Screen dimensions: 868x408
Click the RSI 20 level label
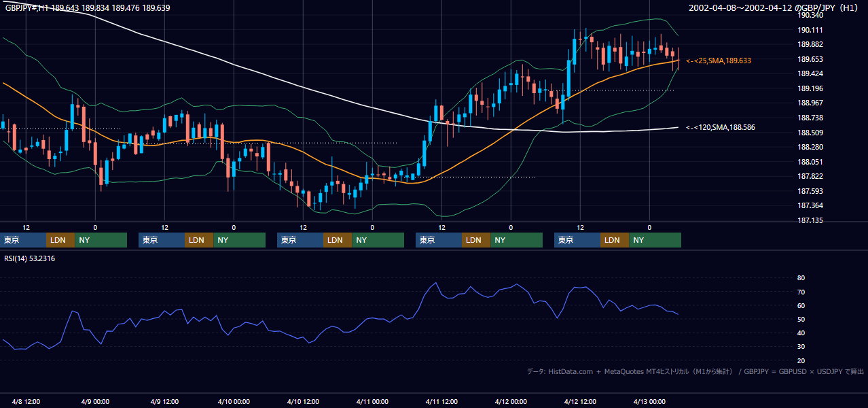[801, 360]
